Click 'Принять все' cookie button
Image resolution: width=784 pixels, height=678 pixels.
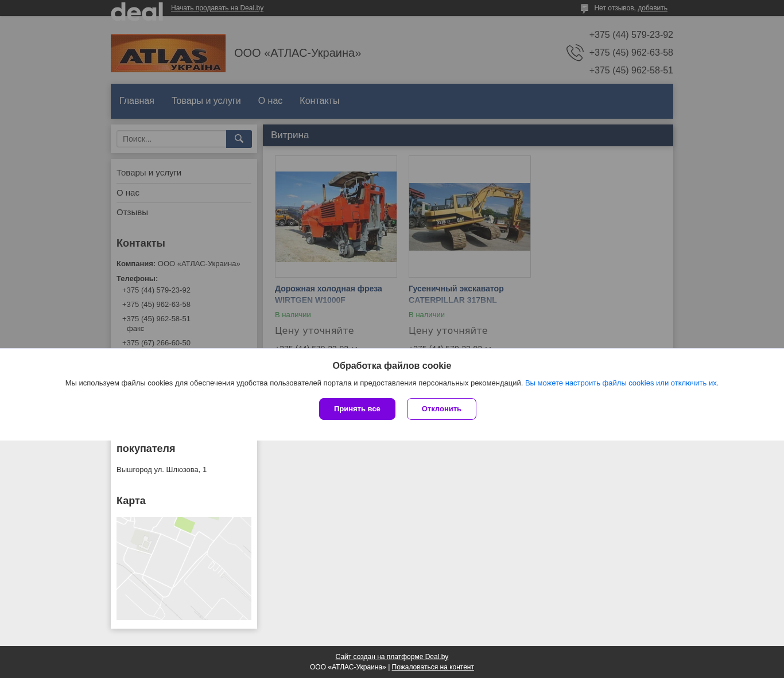[x=357, y=409]
